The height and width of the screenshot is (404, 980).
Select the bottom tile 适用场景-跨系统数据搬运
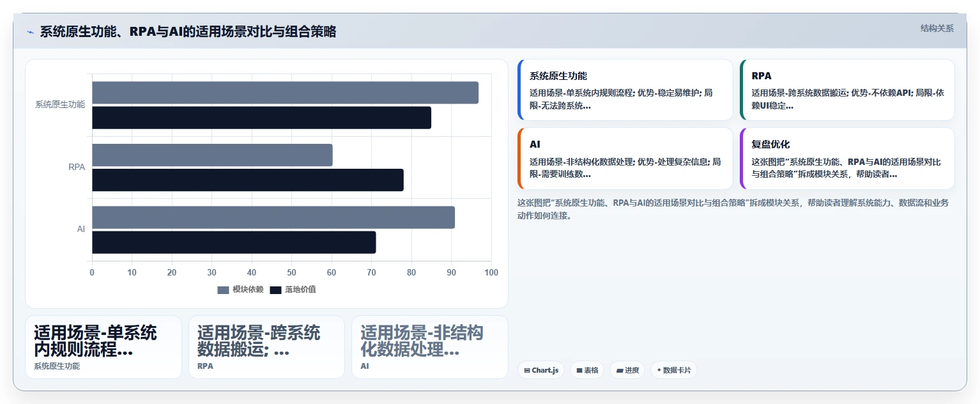pos(266,347)
